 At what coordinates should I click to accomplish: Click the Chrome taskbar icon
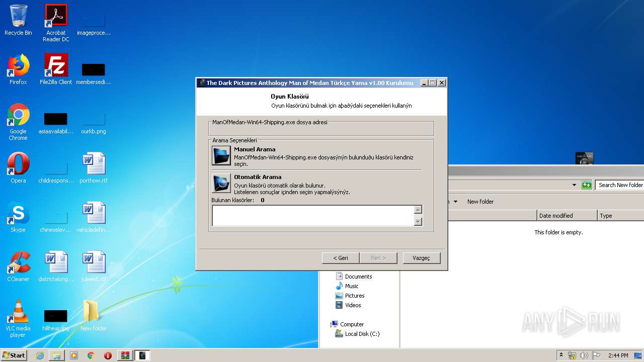click(x=91, y=355)
